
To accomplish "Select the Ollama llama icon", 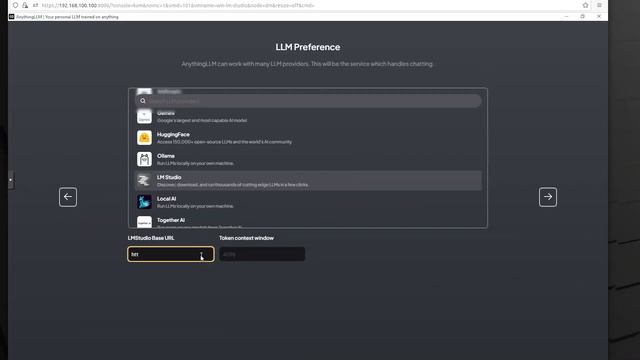I will pyautogui.click(x=144, y=159).
